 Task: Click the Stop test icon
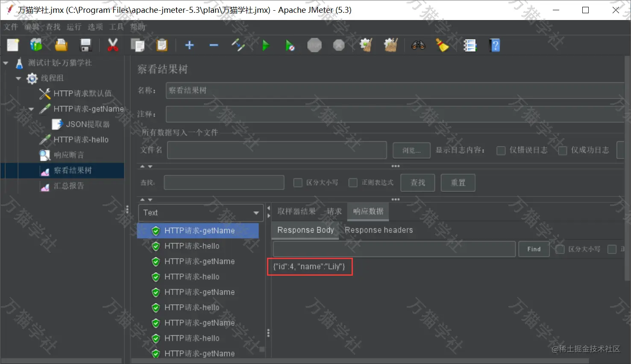(x=314, y=45)
